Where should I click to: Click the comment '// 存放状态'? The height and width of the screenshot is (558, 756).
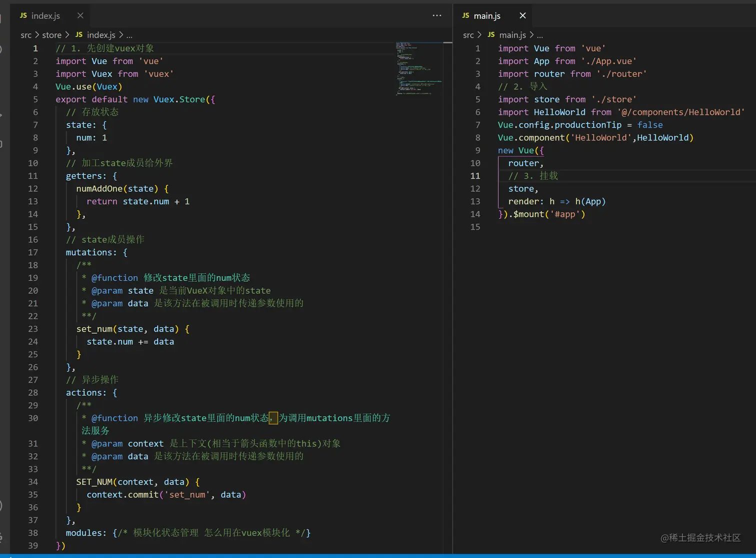coord(92,112)
